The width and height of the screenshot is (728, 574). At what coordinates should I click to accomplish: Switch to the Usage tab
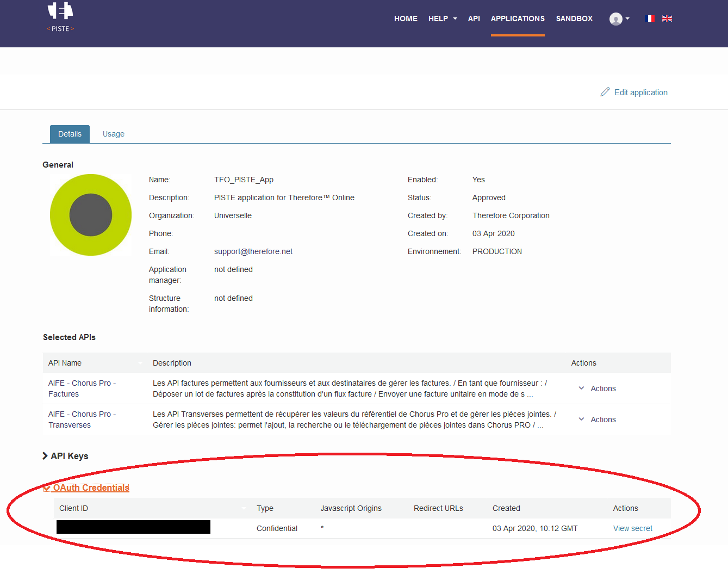(114, 134)
